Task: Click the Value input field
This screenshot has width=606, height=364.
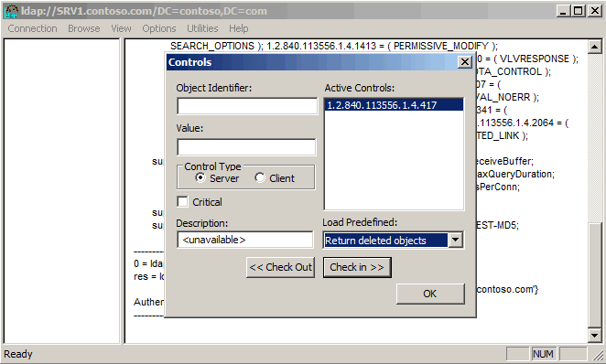Action: pyautogui.click(x=246, y=147)
